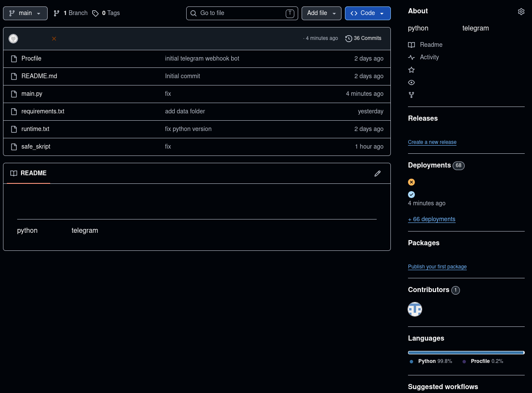Click the book icon beside Readme
532x393 pixels.
click(411, 45)
